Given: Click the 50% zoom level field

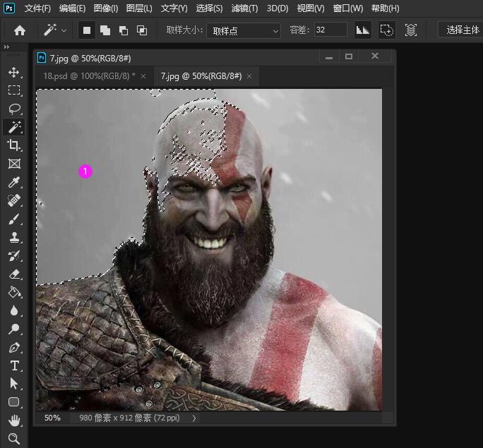Looking at the screenshot, I should click(52, 418).
